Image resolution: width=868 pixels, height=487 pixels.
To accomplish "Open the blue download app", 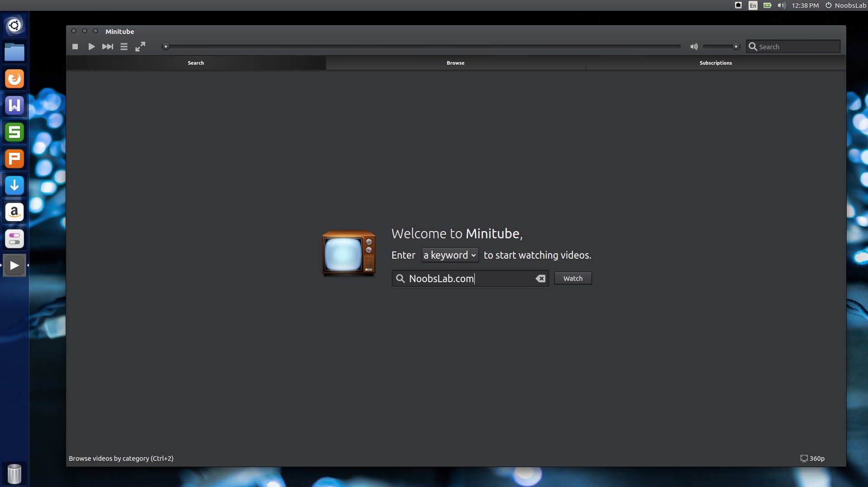I will click(14, 185).
